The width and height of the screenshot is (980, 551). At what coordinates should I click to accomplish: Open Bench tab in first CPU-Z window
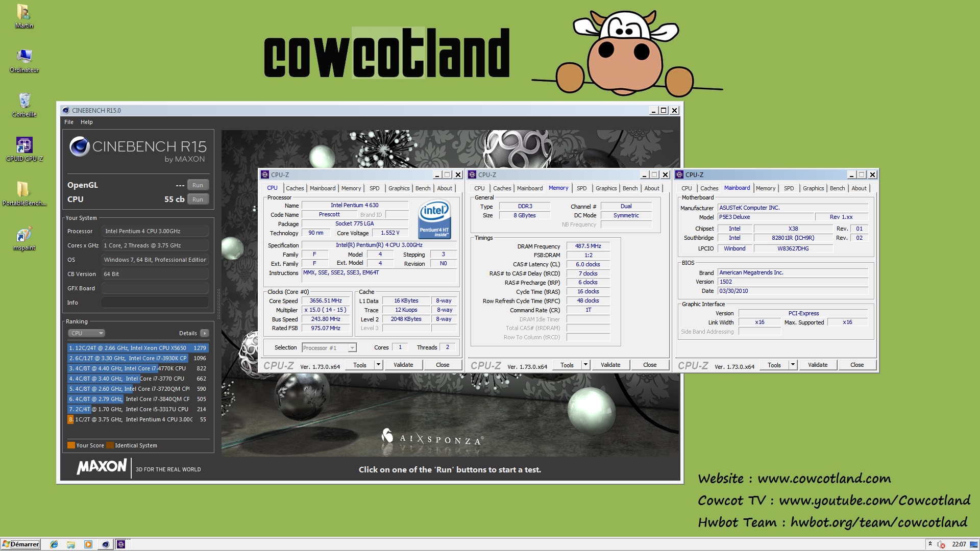click(x=423, y=188)
